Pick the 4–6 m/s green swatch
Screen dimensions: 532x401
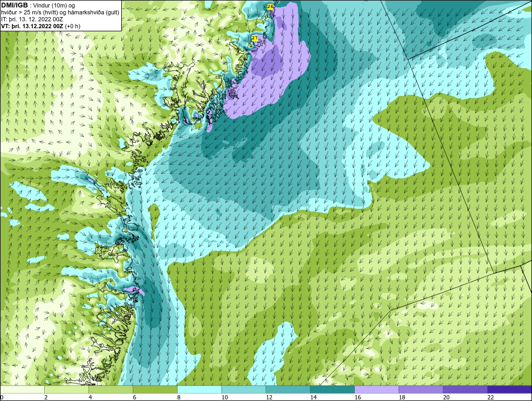coord(111,389)
